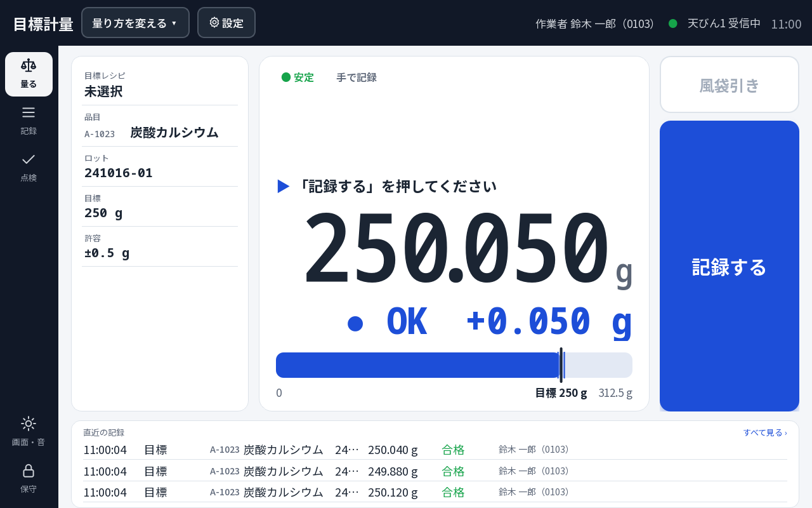The height and width of the screenshot is (508, 812).
Task: Click the green 天びん1 connection status dot
Action: [x=673, y=23]
